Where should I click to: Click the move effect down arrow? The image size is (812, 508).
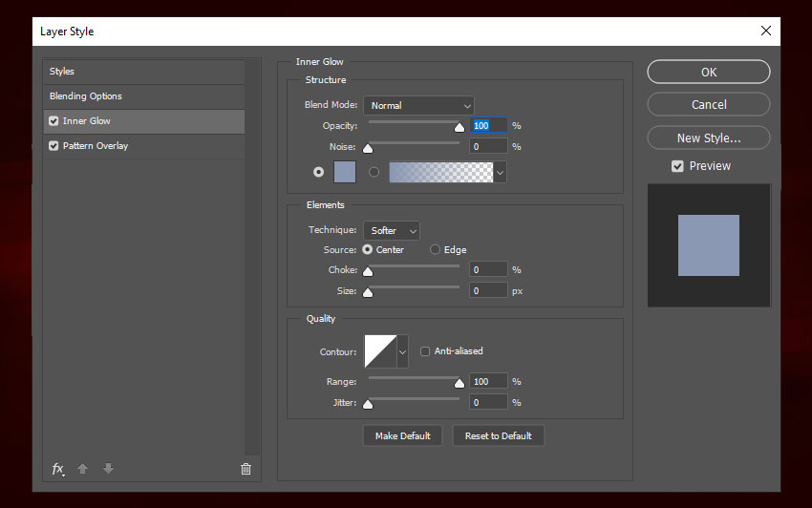pos(108,469)
